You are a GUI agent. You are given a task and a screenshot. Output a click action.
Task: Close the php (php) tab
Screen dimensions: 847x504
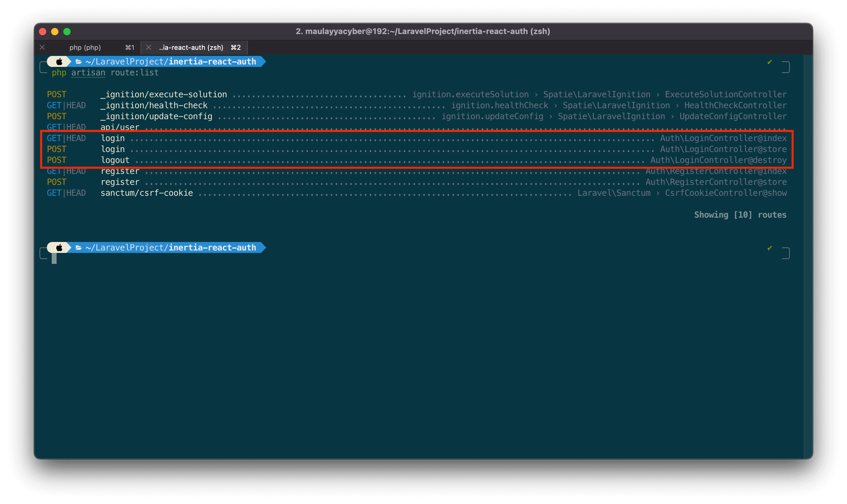point(42,47)
